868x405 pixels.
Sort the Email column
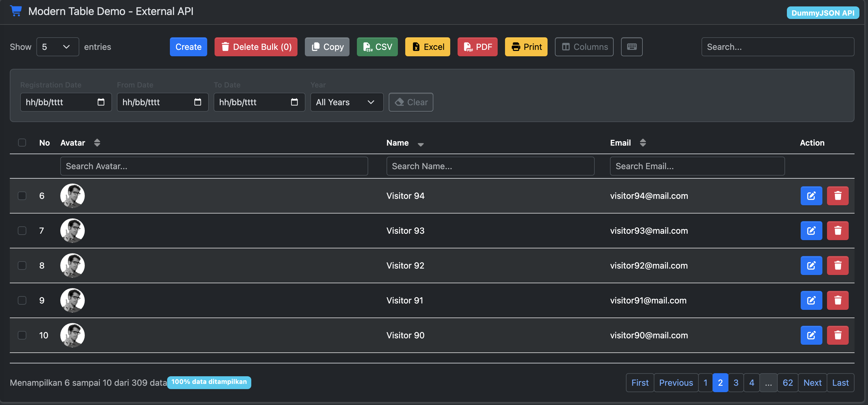[642, 143]
